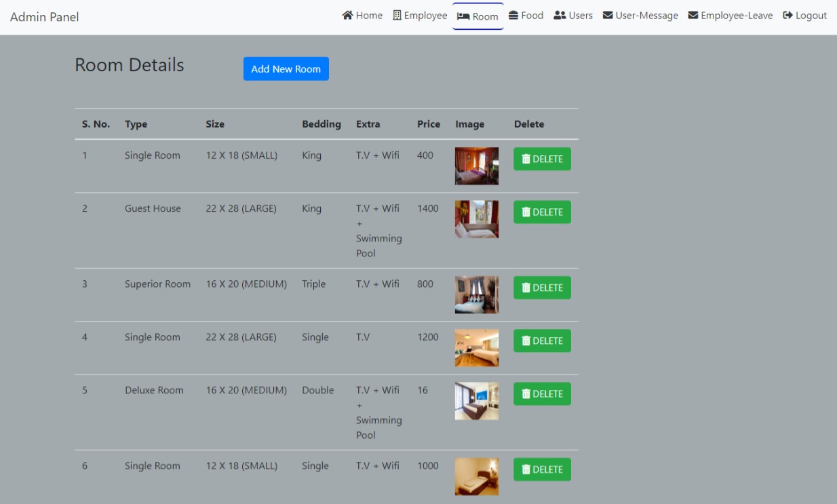Click the Delete column header

tap(529, 124)
